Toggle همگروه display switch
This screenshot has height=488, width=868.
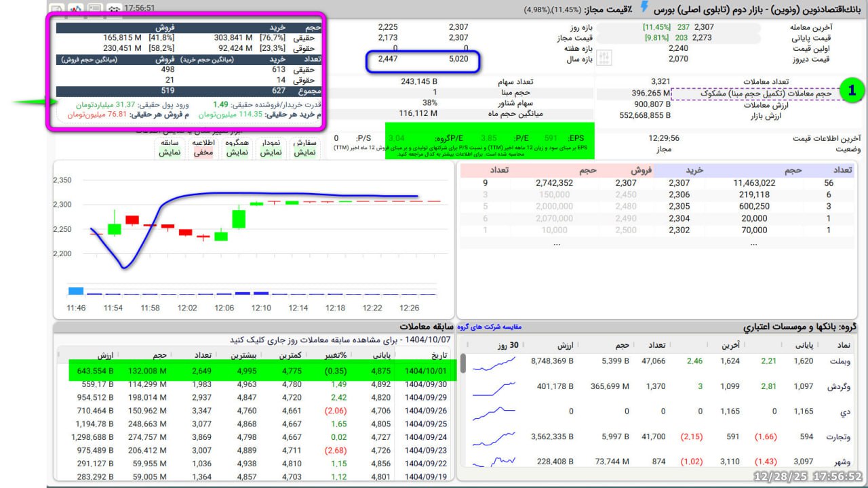click(237, 148)
